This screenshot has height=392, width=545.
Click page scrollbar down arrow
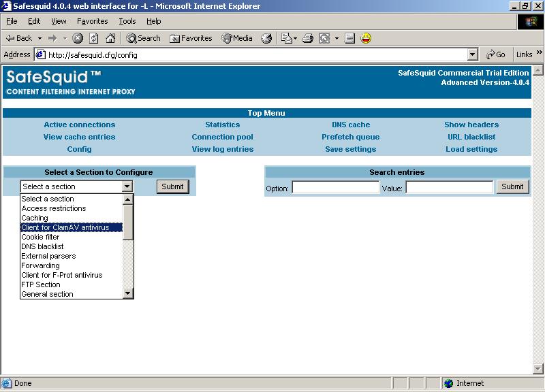point(538,368)
